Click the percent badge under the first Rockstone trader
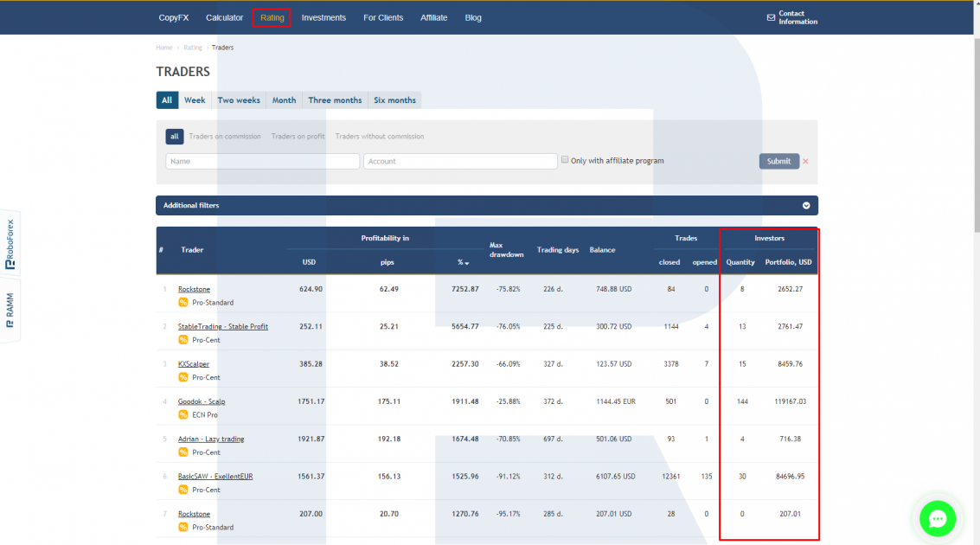 pos(183,303)
